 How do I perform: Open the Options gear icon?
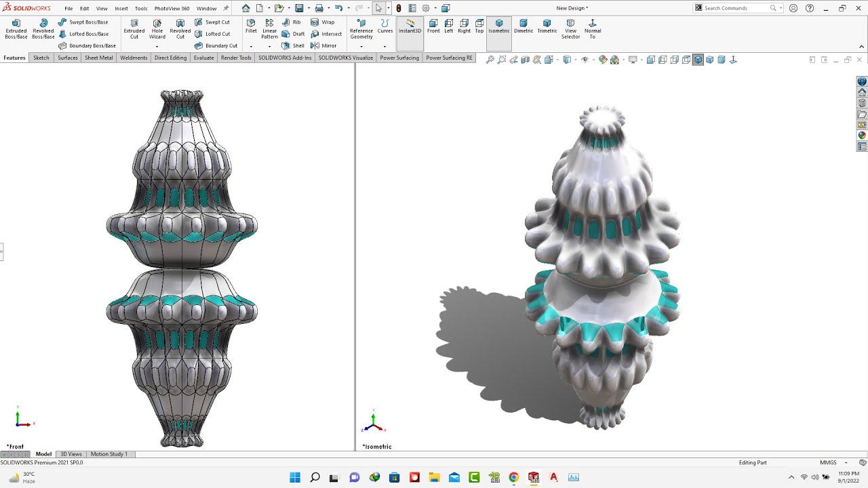click(426, 8)
